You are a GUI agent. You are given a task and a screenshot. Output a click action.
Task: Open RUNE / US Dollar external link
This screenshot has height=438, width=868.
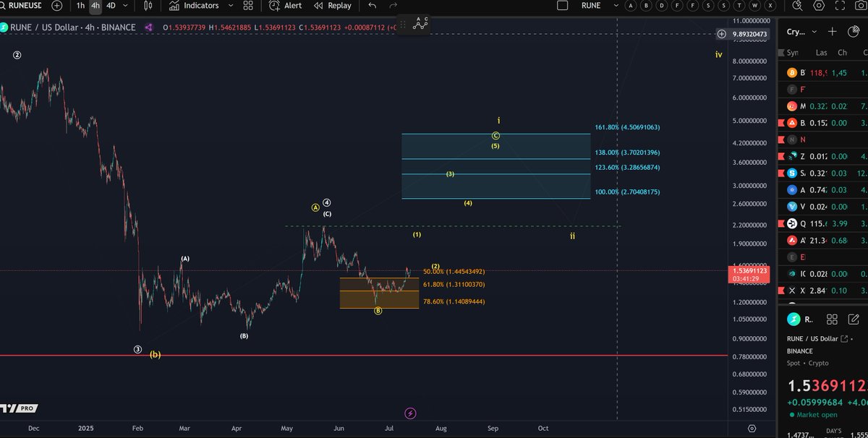point(844,338)
